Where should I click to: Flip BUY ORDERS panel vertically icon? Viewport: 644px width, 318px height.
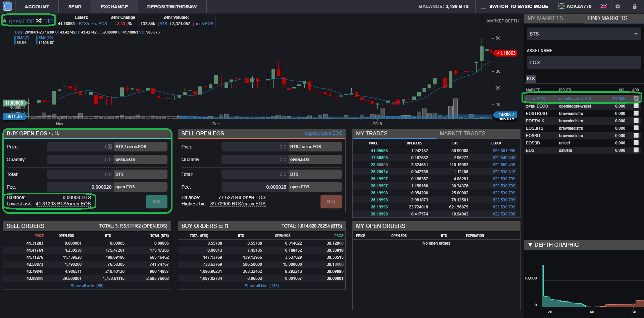click(x=227, y=226)
